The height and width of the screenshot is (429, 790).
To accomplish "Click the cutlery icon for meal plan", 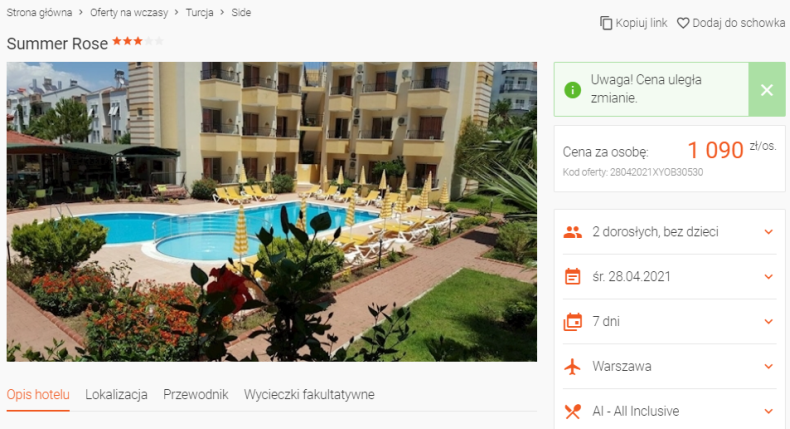I will tap(573, 411).
